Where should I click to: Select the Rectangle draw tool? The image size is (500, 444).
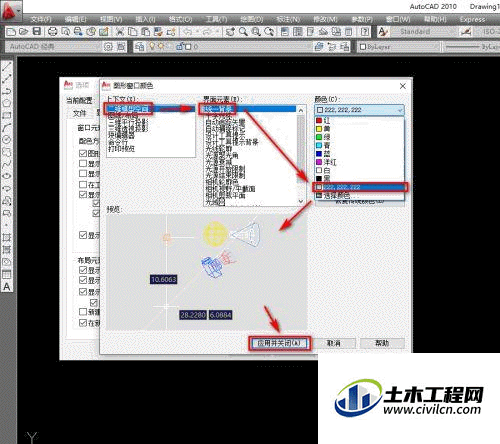point(7,115)
